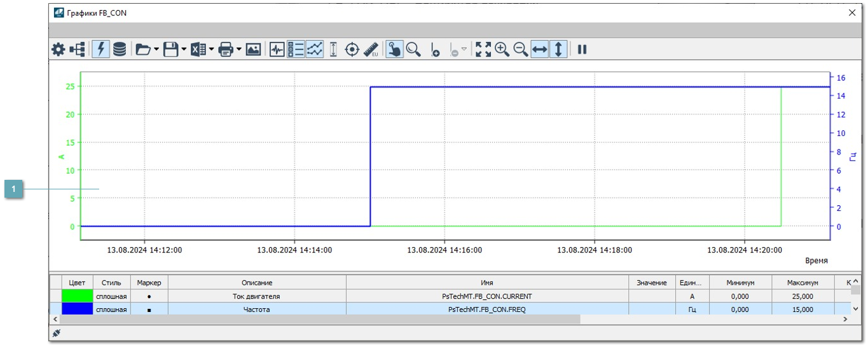Click the zoom in magnifier

pyautogui.click(x=502, y=50)
